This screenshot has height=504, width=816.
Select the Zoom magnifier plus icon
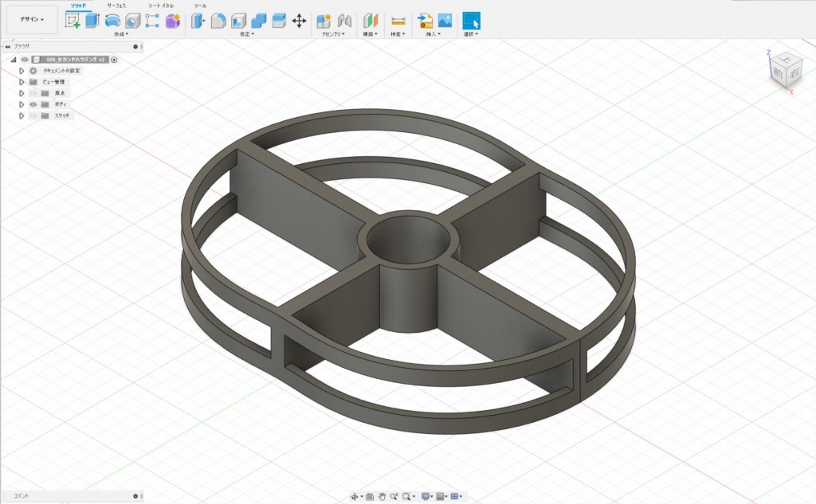[x=394, y=497]
